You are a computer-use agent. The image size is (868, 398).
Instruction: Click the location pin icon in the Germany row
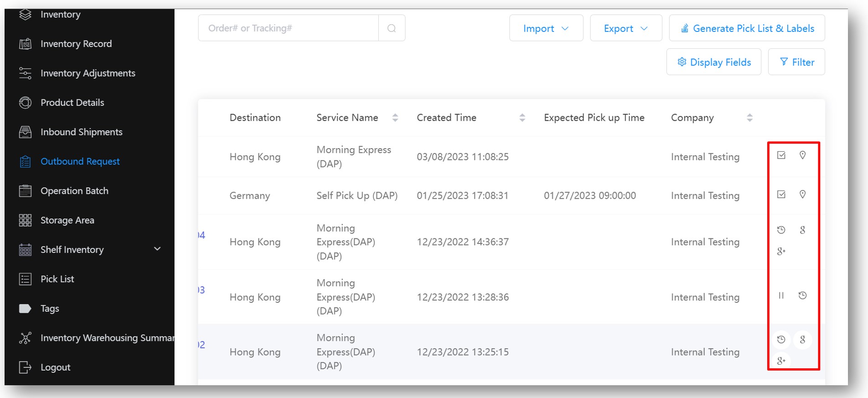click(x=802, y=195)
